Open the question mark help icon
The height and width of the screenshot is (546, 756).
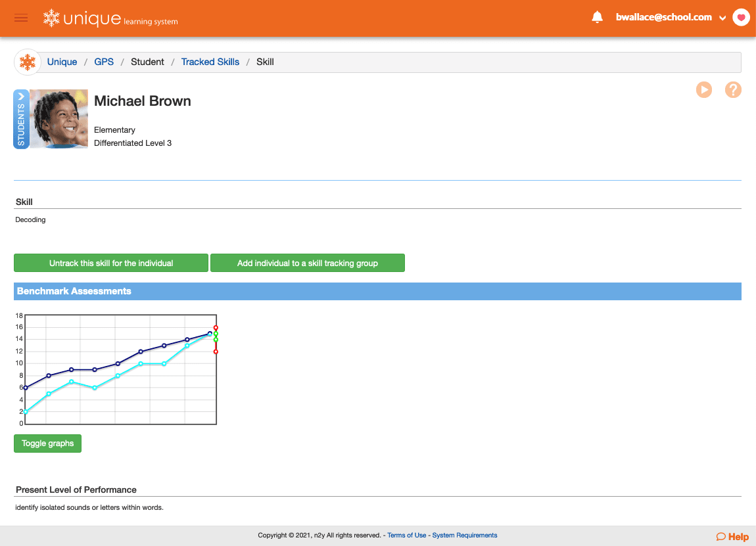click(733, 90)
